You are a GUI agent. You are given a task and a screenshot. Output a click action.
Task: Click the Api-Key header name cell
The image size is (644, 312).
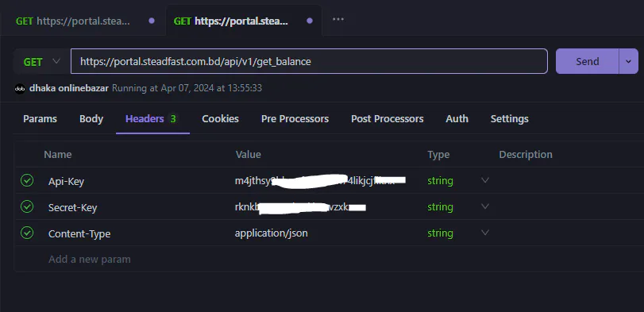pos(66,181)
